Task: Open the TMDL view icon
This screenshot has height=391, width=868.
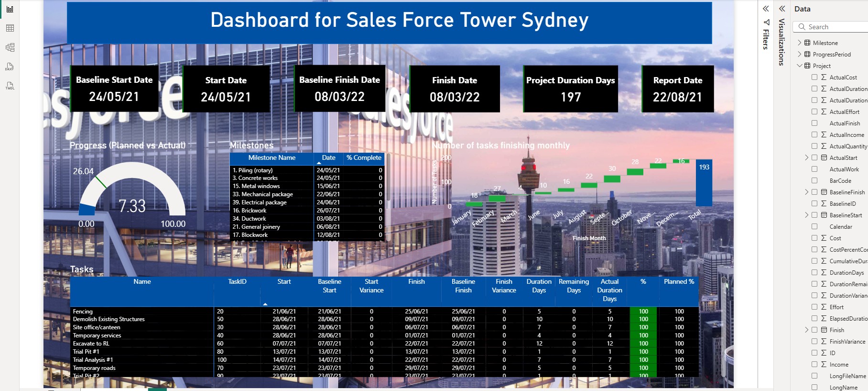Action: [x=10, y=86]
